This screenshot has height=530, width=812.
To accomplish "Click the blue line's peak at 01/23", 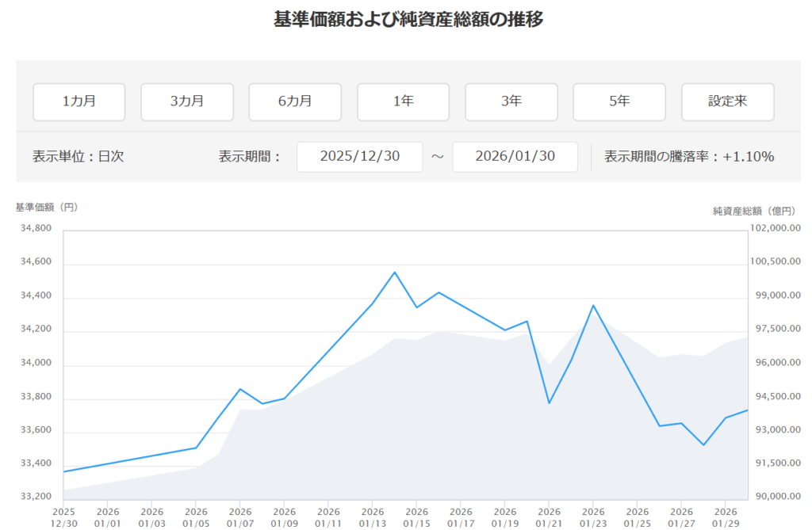I will coord(593,305).
